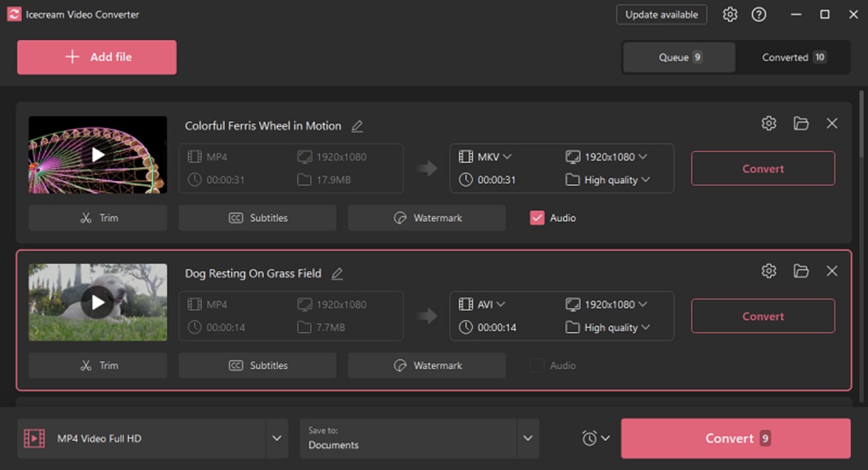Open output folder icon for Dog Resting video
This screenshot has height=470, width=868.
click(x=801, y=271)
